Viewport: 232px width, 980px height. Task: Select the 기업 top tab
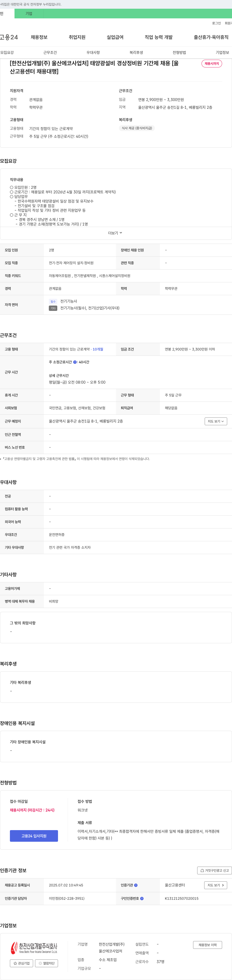pos(29,14)
